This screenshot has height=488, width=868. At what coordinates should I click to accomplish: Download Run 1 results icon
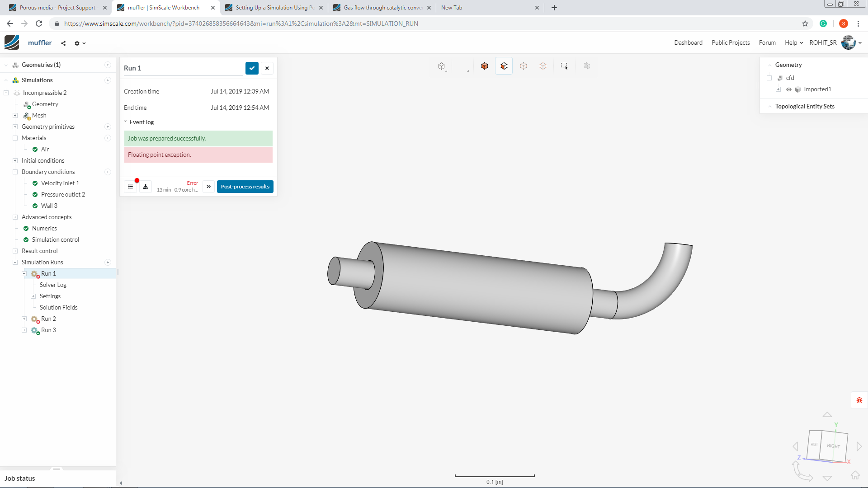tap(146, 187)
